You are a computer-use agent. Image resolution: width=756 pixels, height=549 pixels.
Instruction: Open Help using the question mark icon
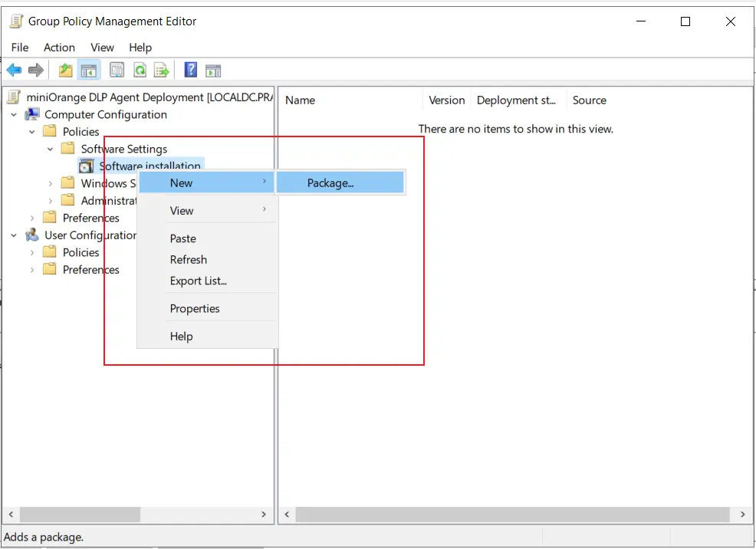tap(190, 70)
